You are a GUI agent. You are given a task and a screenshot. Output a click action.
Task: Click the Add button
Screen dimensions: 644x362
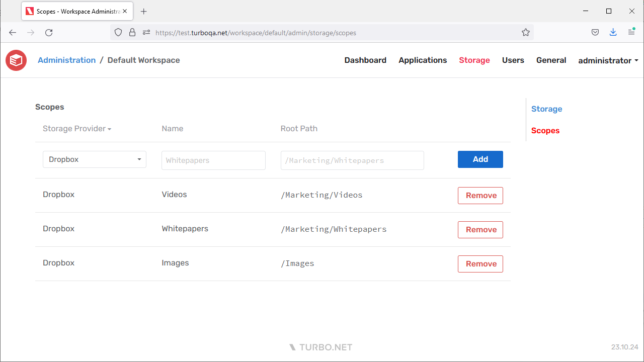click(480, 159)
